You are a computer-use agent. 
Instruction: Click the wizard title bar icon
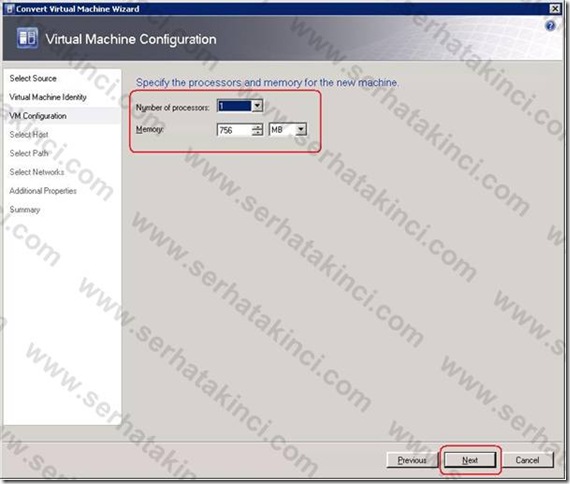click(10, 9)
